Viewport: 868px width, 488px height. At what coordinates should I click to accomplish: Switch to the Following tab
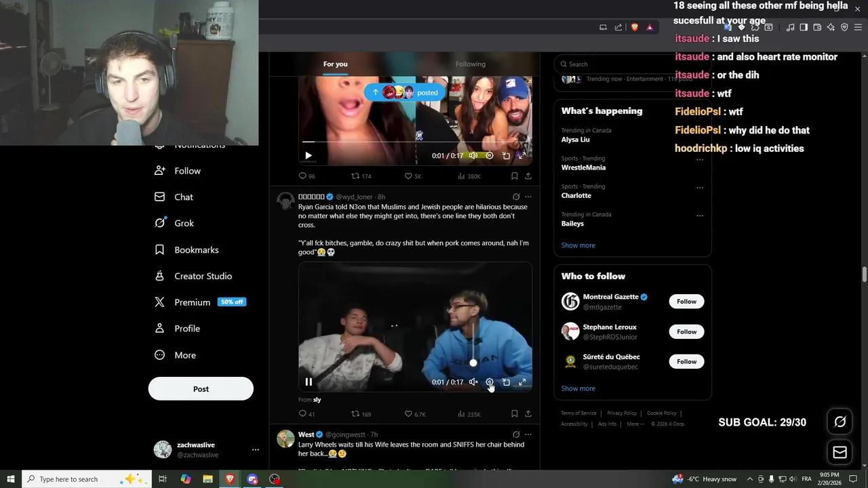tap(471, 64)
